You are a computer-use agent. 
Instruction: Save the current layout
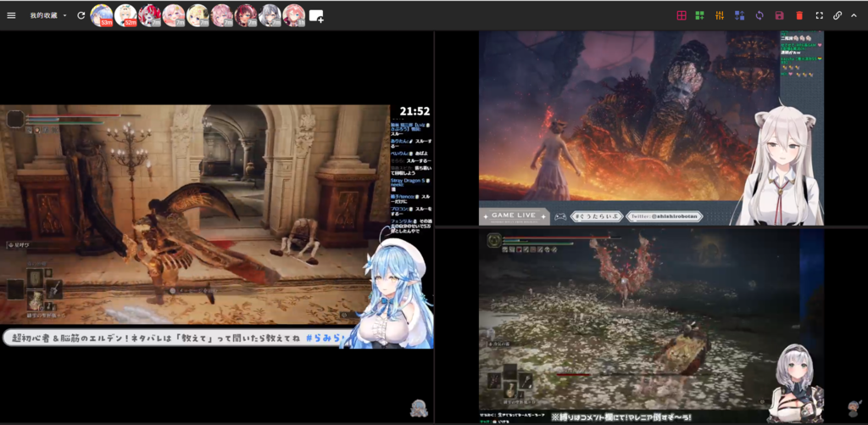tap(780, 15)
